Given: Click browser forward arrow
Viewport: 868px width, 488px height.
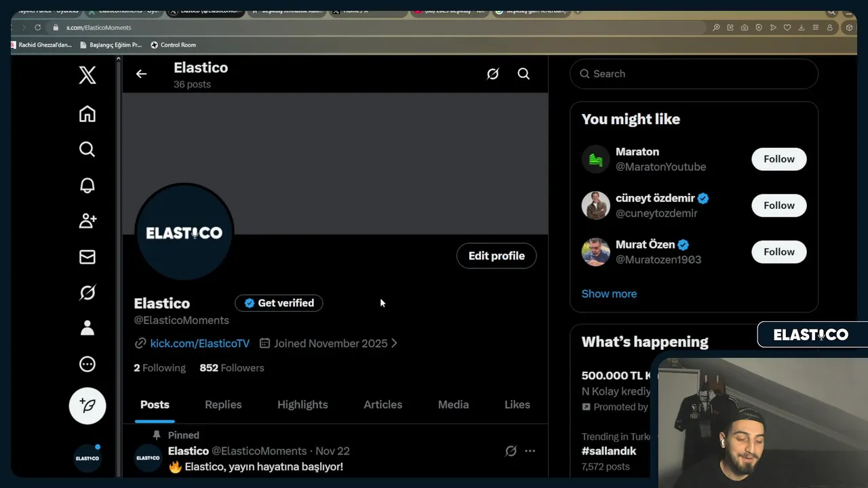Looking at the screenshot, I should (x=23, y=28).
